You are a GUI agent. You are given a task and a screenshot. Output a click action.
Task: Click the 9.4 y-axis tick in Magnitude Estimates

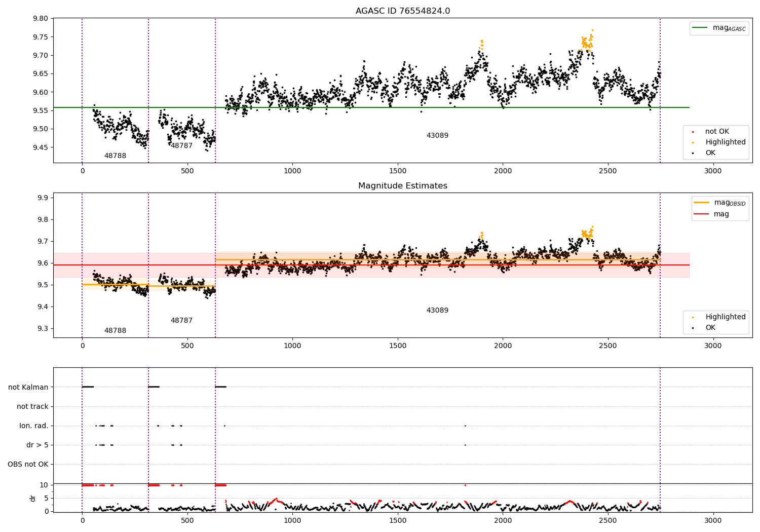tap(43, 307)
